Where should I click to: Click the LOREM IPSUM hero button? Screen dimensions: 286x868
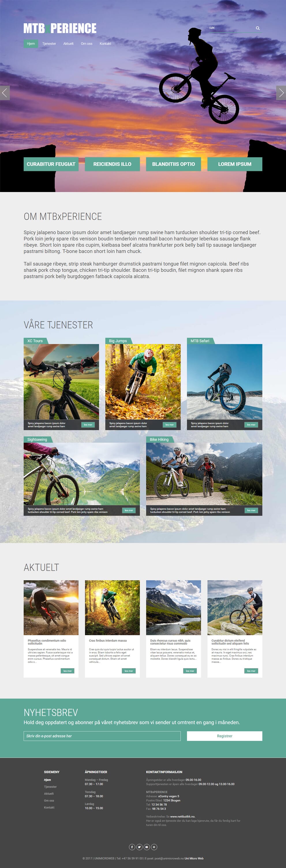point(235,164)
